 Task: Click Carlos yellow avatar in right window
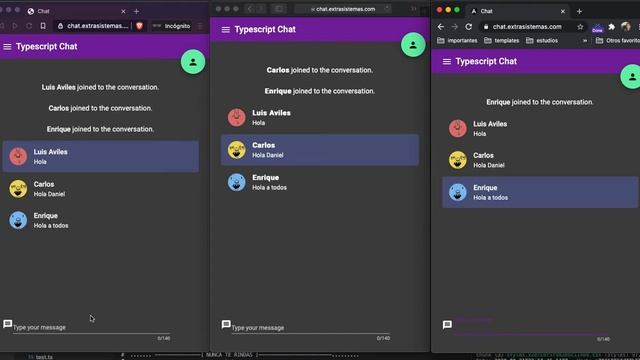458,160
